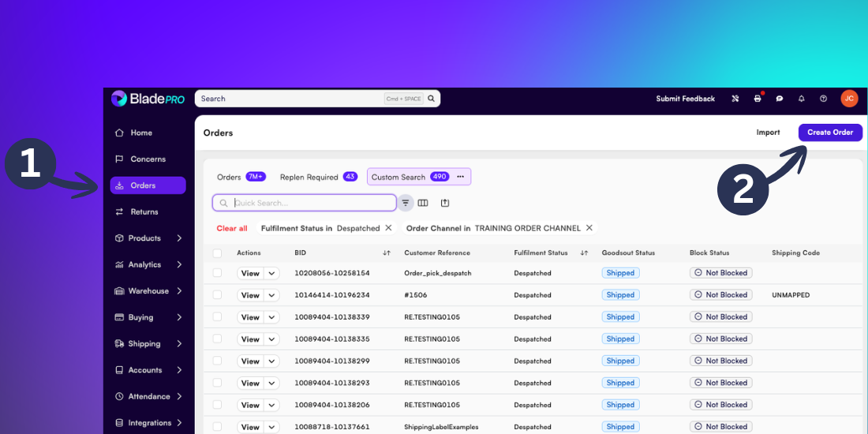This screenshot has width=868, height=434.
Task: Remove the Order Channel filter chip
Action: [589, 228]
